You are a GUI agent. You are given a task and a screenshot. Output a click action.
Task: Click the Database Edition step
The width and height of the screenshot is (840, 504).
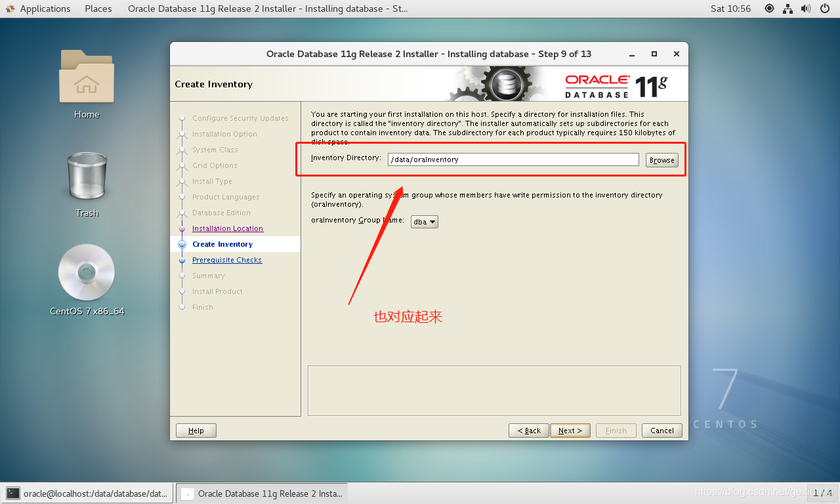(x=221, y=213)
